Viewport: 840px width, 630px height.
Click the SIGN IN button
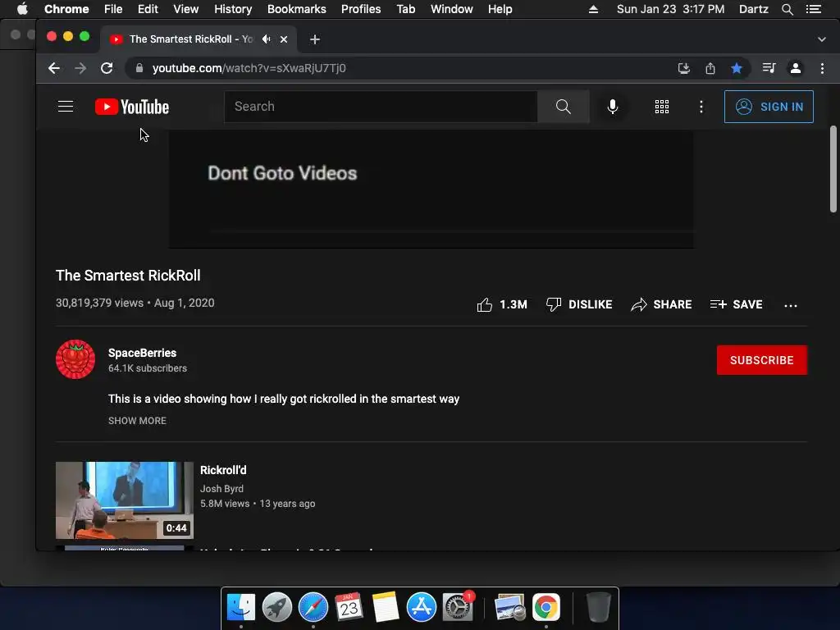(769, 107)
